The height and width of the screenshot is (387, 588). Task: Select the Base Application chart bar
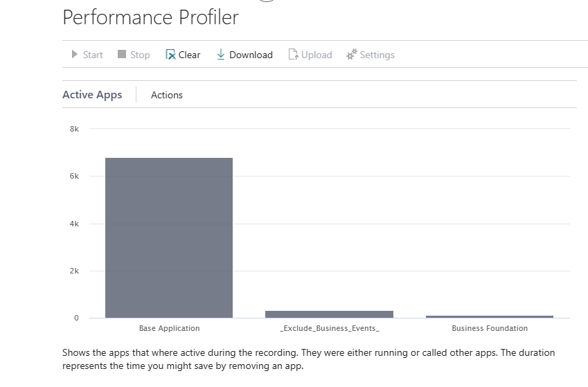point(169,237)
